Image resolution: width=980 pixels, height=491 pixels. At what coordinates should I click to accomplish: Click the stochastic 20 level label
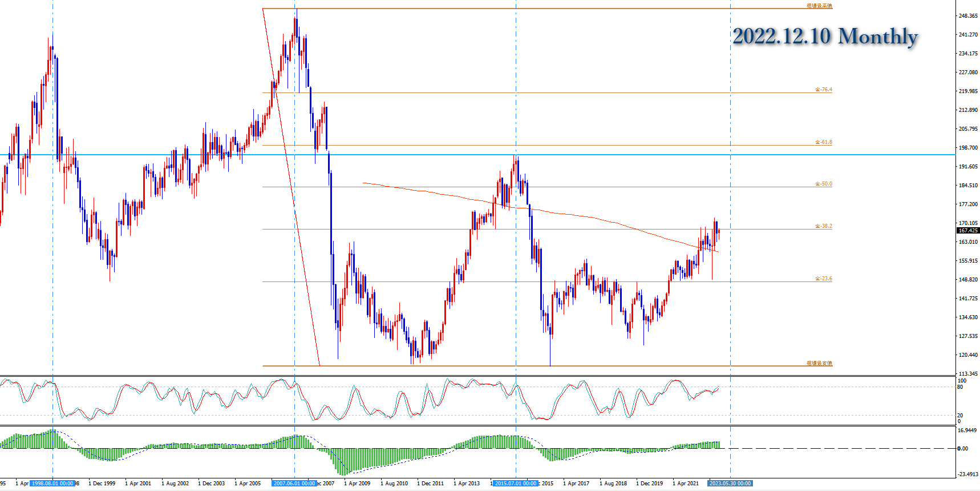pos(960,416)
